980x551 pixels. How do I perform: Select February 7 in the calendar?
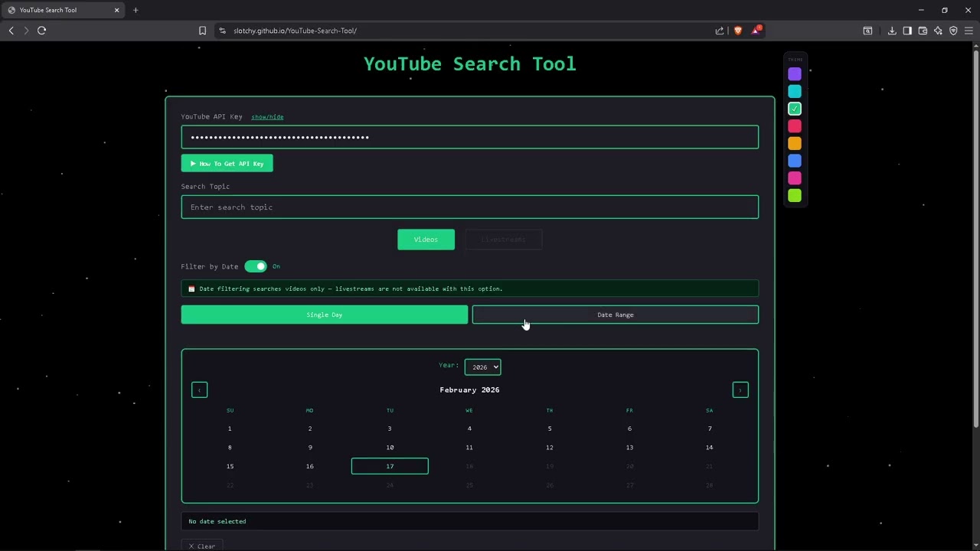coord(710,429)
